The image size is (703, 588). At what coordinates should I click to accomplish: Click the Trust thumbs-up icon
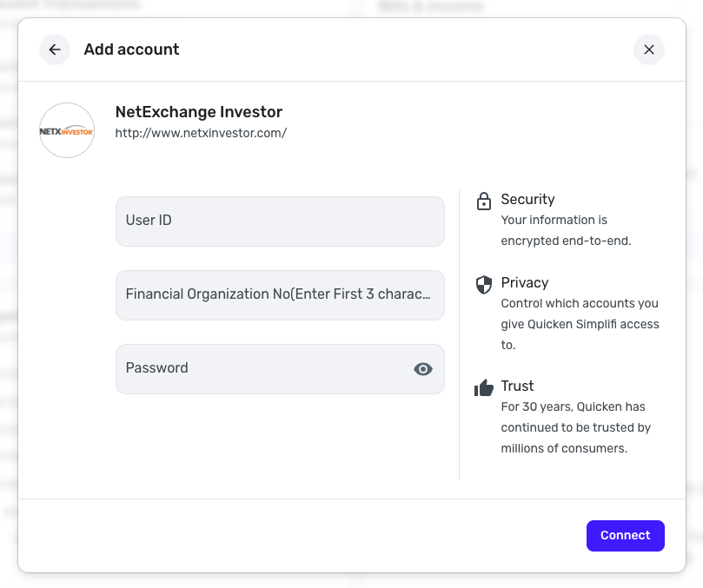484,387
